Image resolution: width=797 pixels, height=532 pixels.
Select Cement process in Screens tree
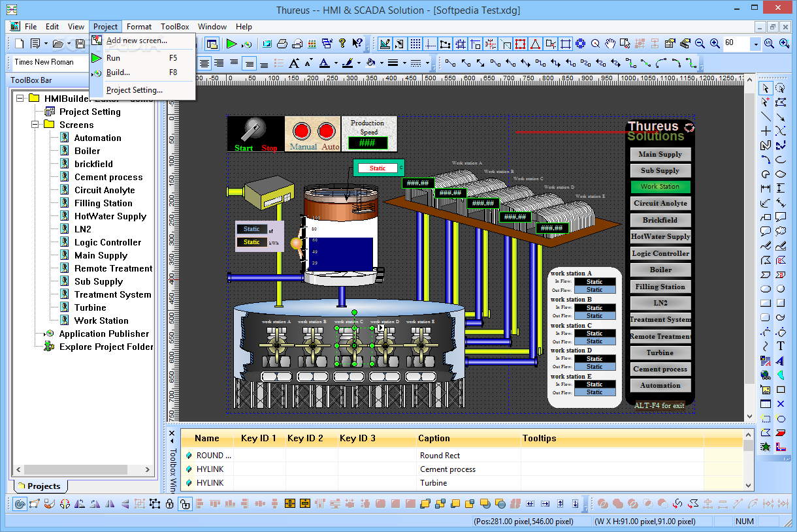[x=108, y=177]
